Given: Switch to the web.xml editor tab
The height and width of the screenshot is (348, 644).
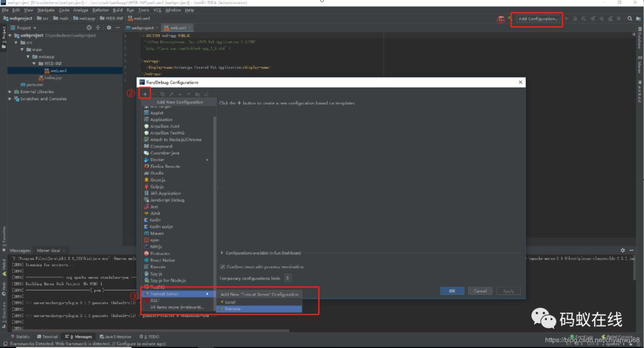Looking at the screenshot, I should [178, 28].
